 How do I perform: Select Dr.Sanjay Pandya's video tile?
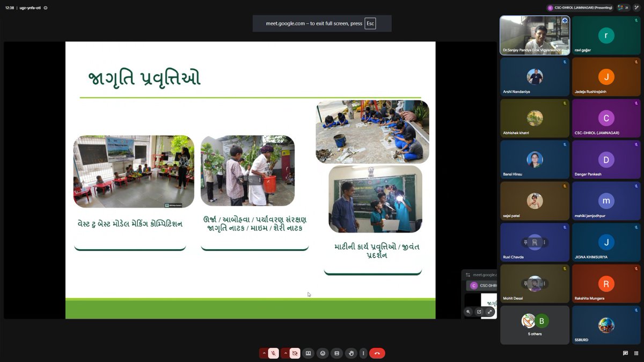535,35
